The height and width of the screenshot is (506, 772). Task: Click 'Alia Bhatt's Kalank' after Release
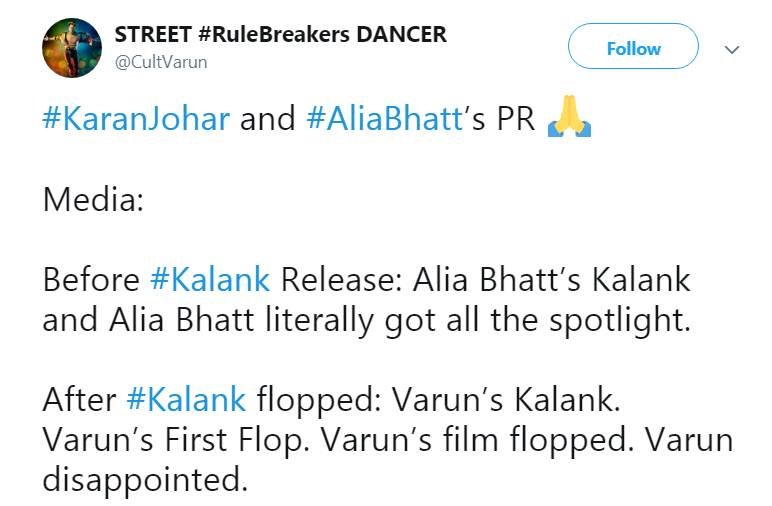pos(551,280)
